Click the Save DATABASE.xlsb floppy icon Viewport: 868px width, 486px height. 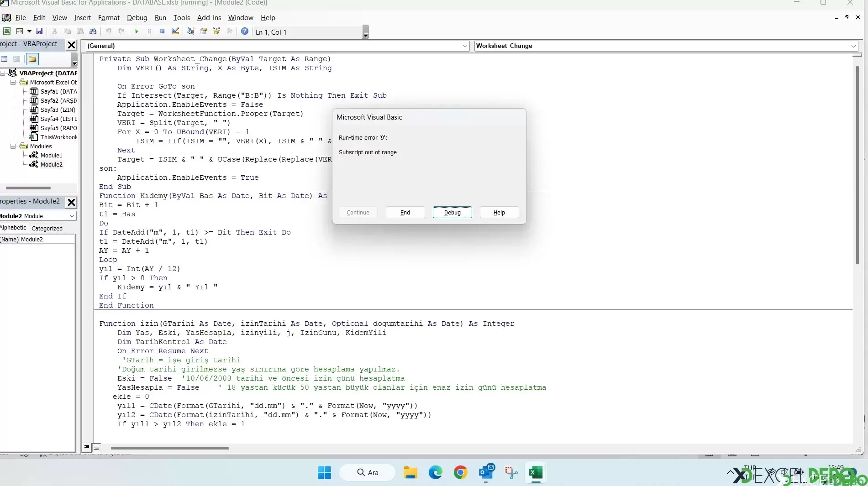[x=39, y=31]
